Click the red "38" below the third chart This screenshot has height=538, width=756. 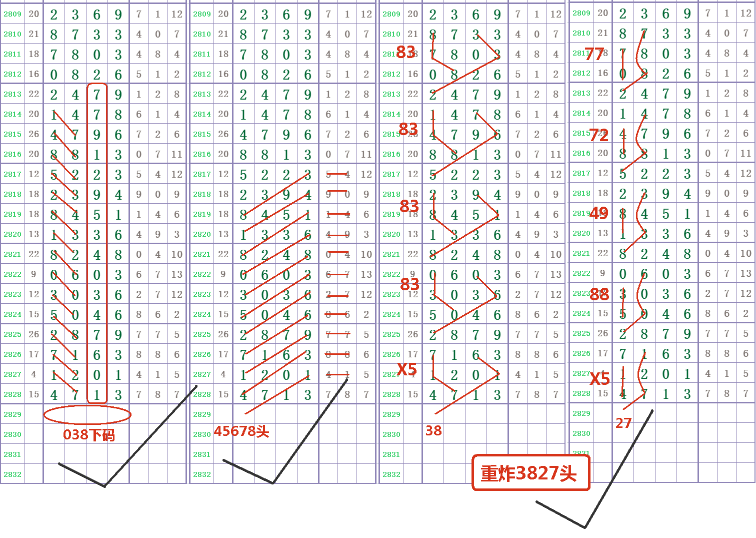[433, 430]
